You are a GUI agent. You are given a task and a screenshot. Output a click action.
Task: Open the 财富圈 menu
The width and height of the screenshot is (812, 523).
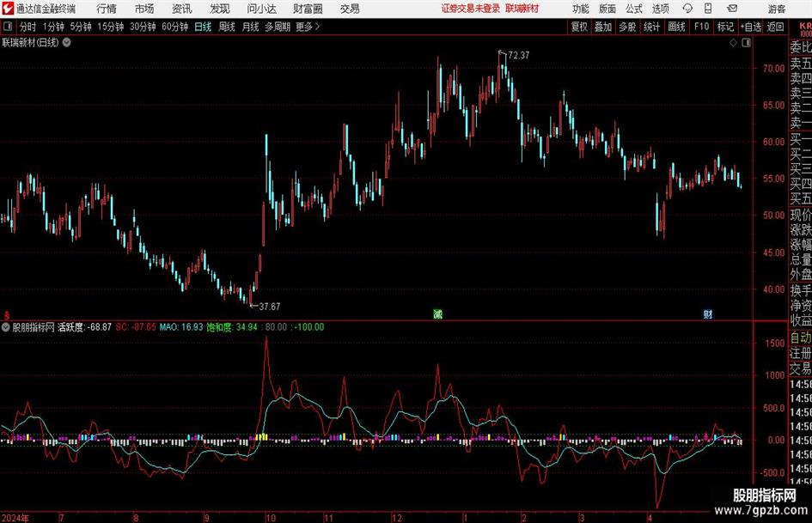308,9
